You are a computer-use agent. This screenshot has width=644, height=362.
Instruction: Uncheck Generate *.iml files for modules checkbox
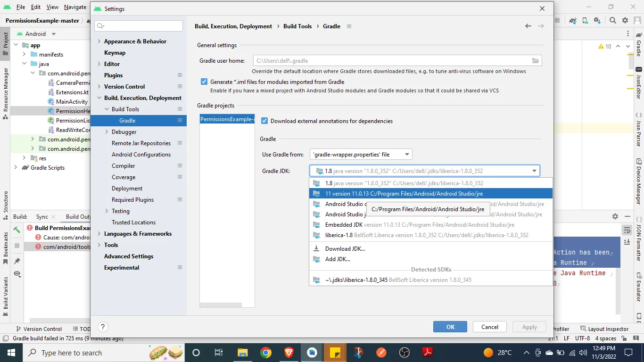point(204,82)
